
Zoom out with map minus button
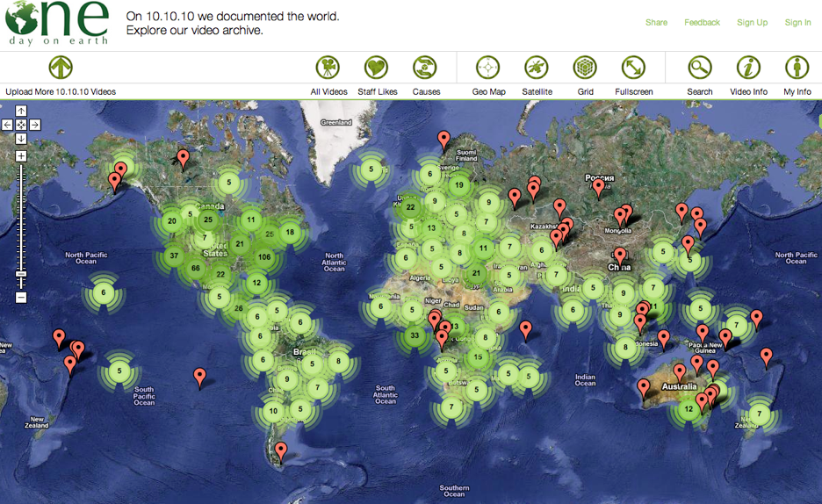pos(21,298)
